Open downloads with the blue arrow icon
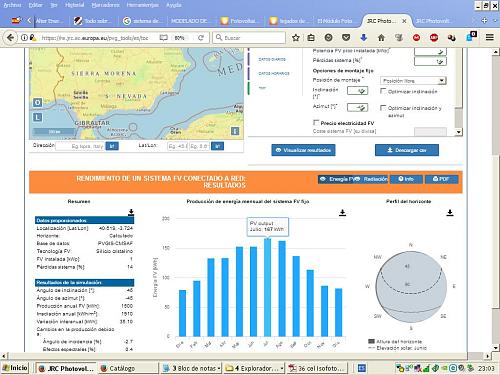Image resolution: width=500 pixels, height=375 pixels. point(364,38)
